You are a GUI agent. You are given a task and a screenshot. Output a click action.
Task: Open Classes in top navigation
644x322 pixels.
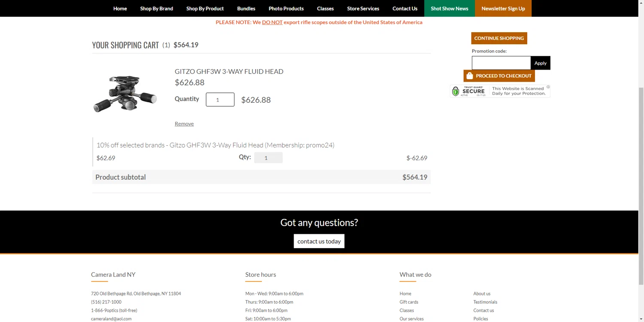(x=325, y=8)
